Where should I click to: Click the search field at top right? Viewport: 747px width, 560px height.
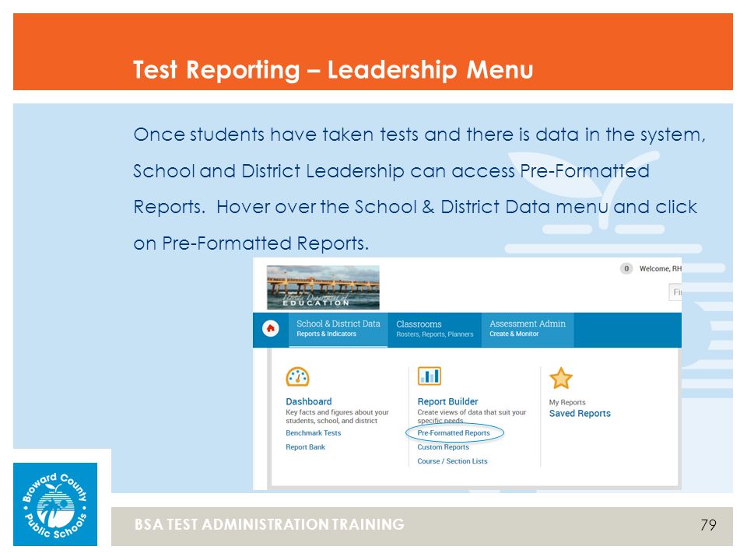(x=675, y=292)
